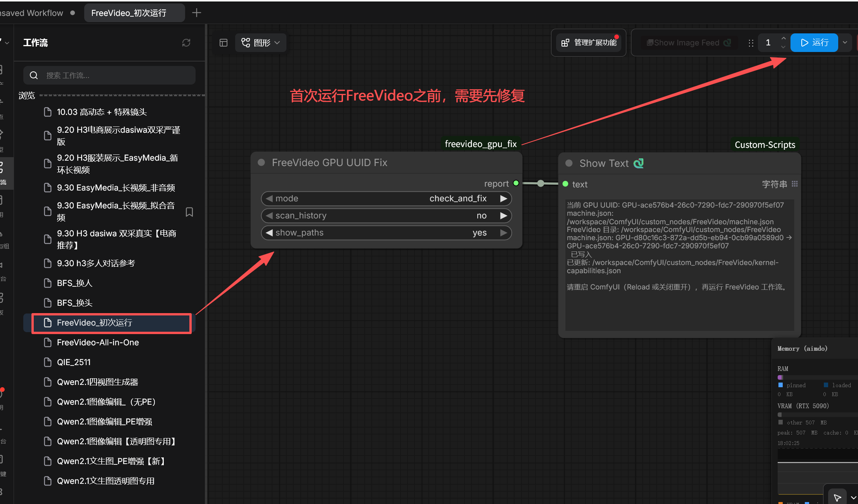
Task: Click the Show Text node logo icon
Action: click(639, 163)
